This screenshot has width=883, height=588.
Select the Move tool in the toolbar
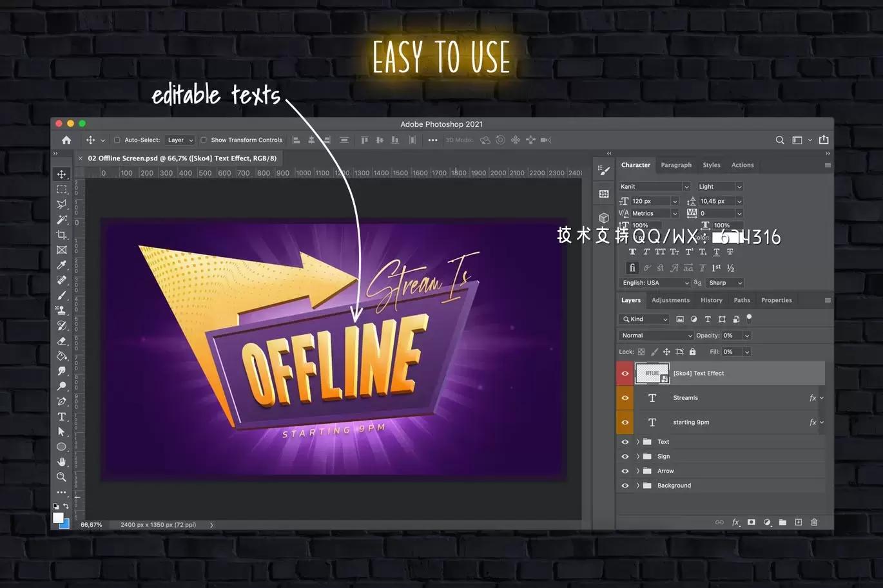[x=62, y=174]
